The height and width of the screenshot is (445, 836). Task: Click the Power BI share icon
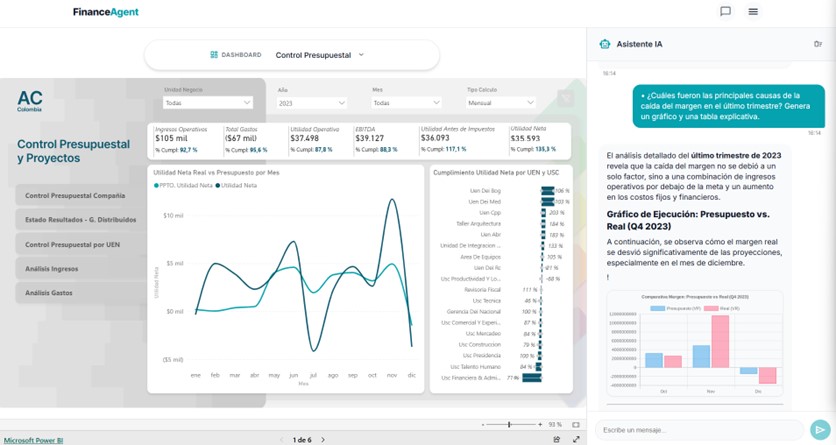(557, 439)
